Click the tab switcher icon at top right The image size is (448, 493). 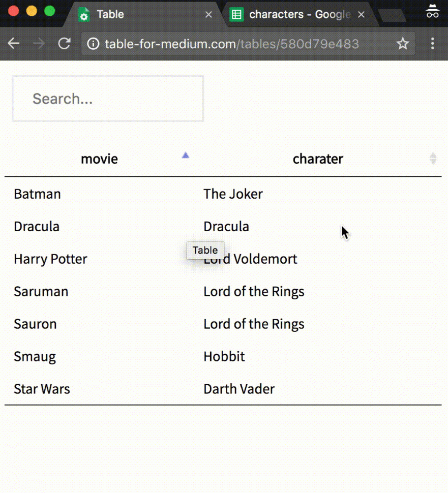[x=432, y=11]
